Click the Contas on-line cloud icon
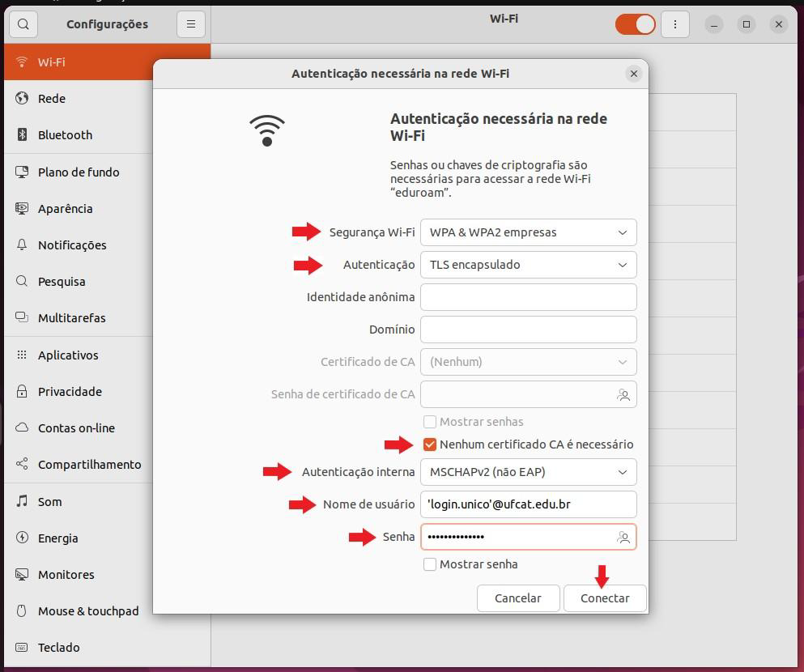This screenshot has height=672, width=804. coord(22,428)
